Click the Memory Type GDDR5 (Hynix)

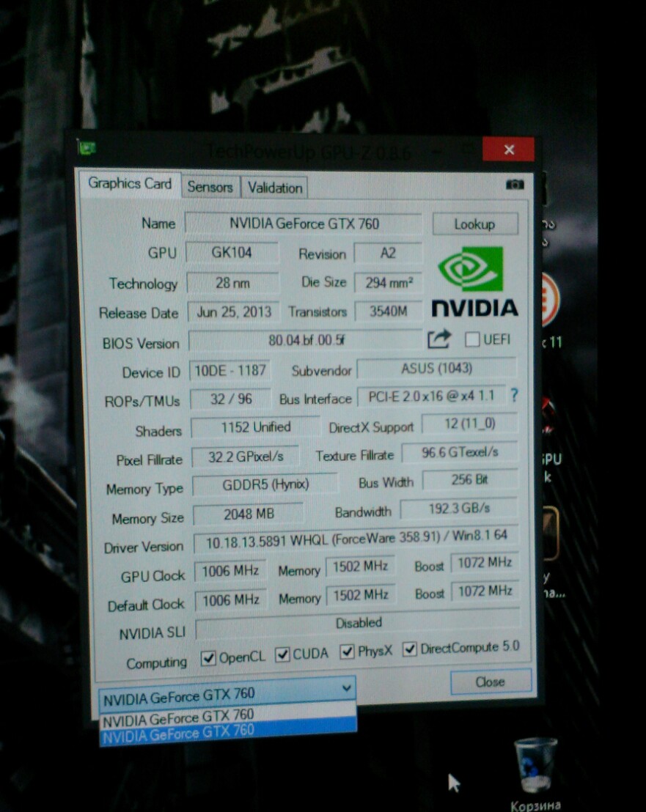pos(265,484)
